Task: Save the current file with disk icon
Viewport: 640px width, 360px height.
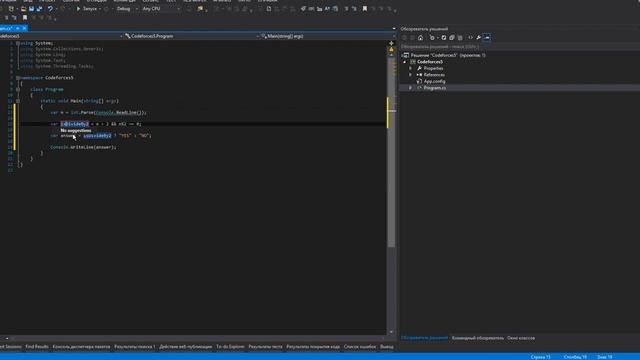Action: [x=31, y=9]
